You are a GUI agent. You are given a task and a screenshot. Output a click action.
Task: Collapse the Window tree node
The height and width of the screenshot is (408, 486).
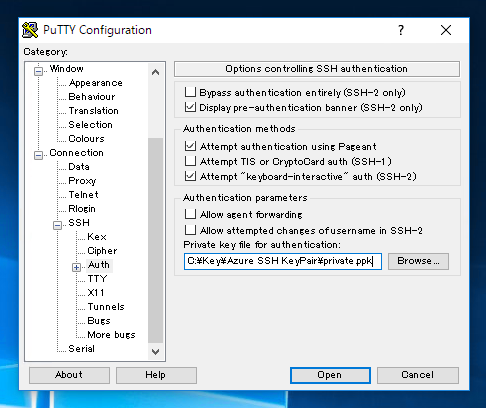coord(38,71)
